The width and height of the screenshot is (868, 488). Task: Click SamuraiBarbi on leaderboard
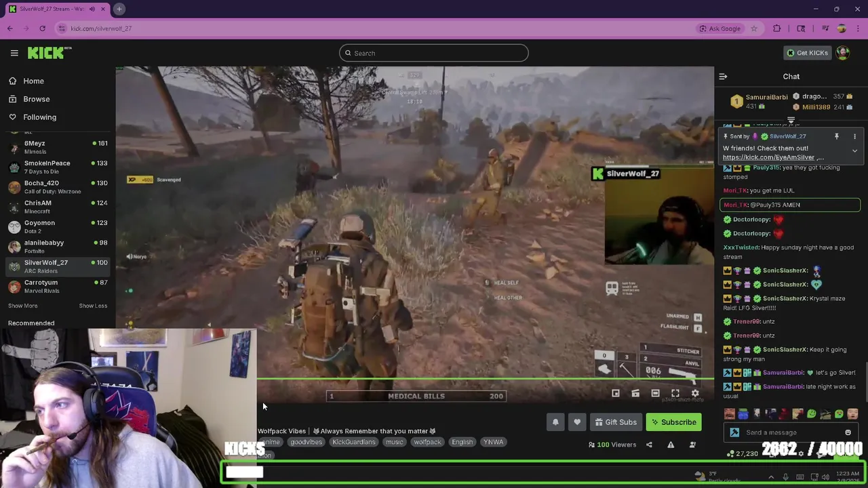click(x=766, y=97)
